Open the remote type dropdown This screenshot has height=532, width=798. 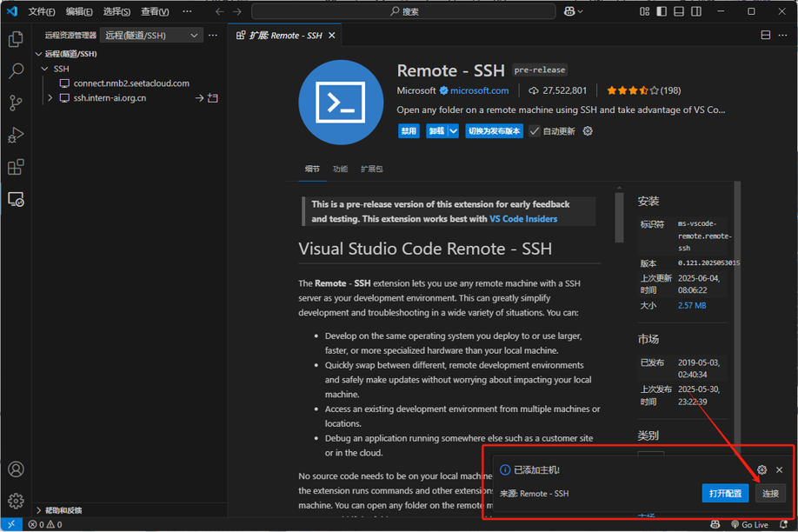(x=150, y=35)
